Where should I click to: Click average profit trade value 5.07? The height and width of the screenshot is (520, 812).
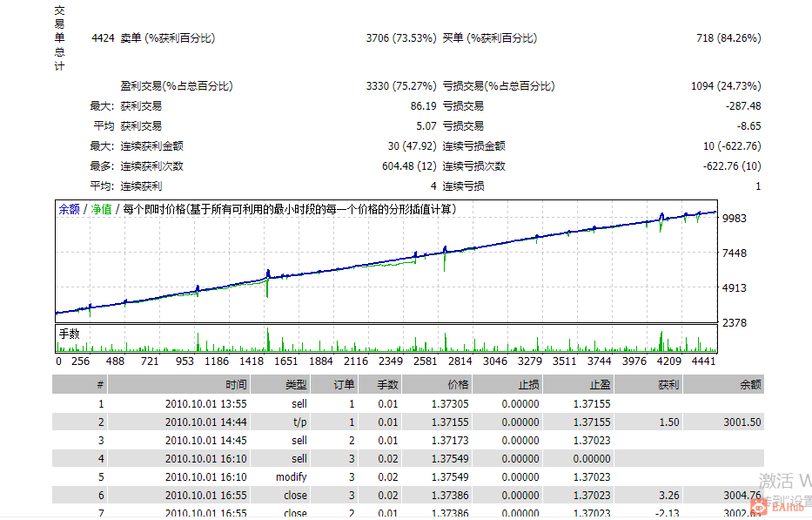coord(426,126)
